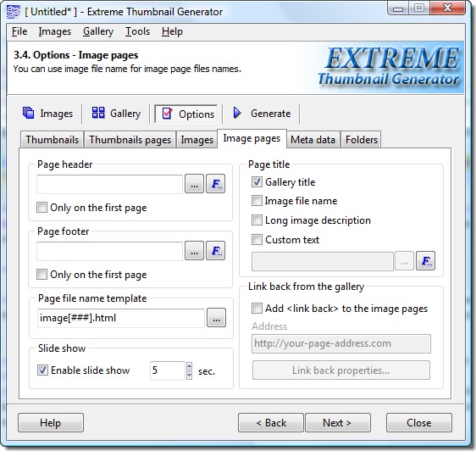Click the link back Address field
The height and width of the screenshot is (451, 476).
[341, 343]
